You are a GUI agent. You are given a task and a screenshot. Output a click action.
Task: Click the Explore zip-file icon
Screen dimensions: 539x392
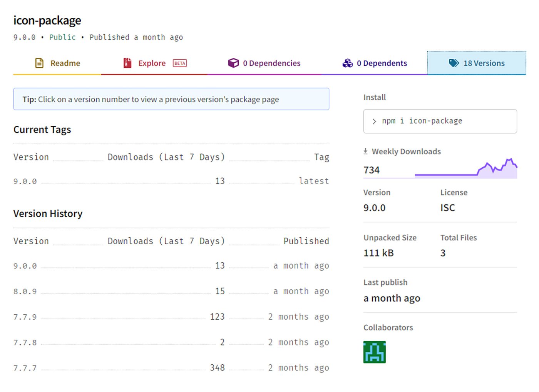[x=127, y=63]
